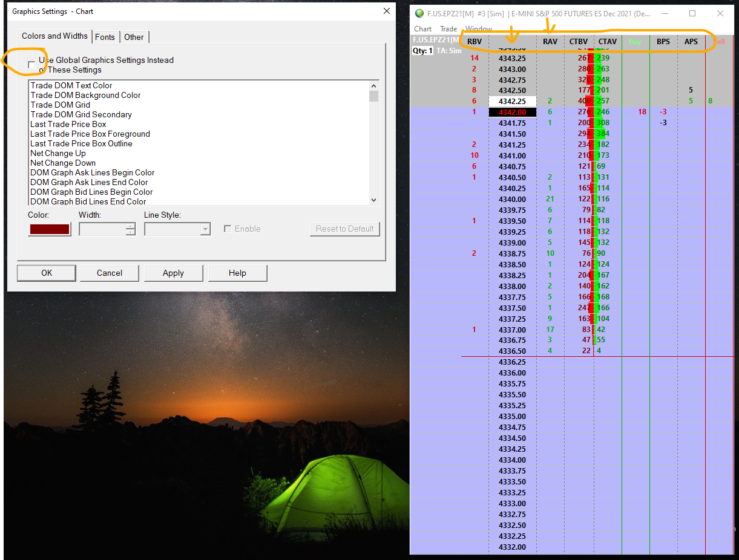The image size is (739, 560).
Task: Select Net Change Up in the list
Action: (x=58, y=153)
